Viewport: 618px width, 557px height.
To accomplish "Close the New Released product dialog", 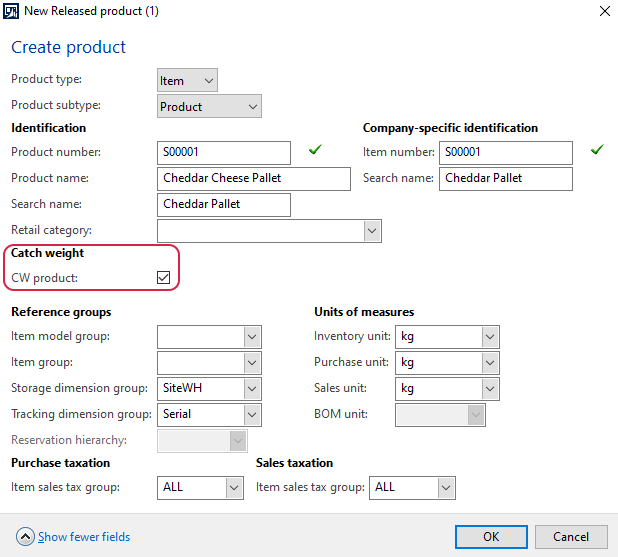I will (x=605, y=11).
